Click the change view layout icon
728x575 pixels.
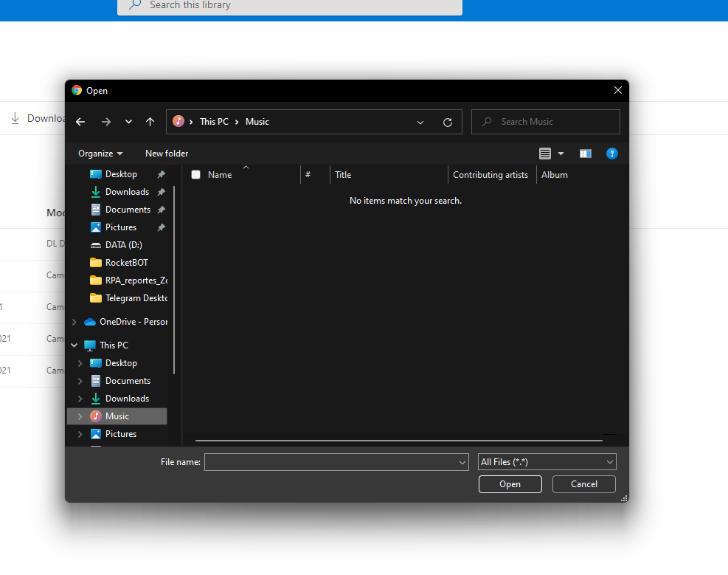[545, 154]
